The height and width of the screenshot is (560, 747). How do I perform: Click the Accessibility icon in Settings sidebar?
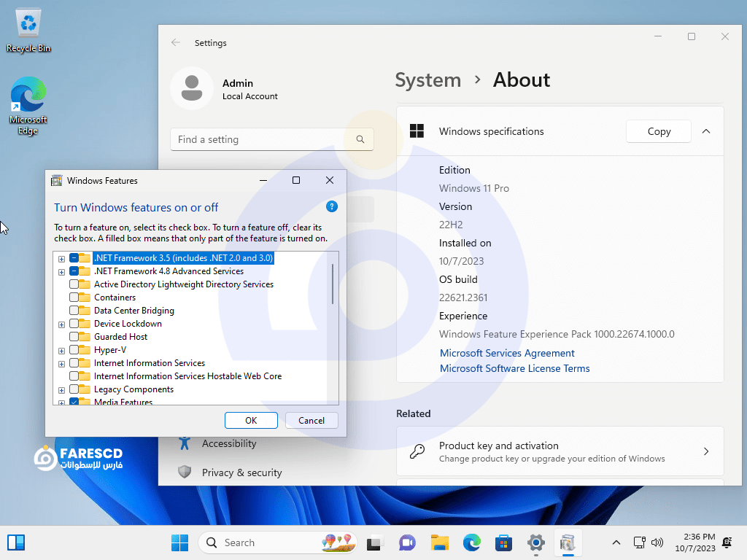(185, 443)
